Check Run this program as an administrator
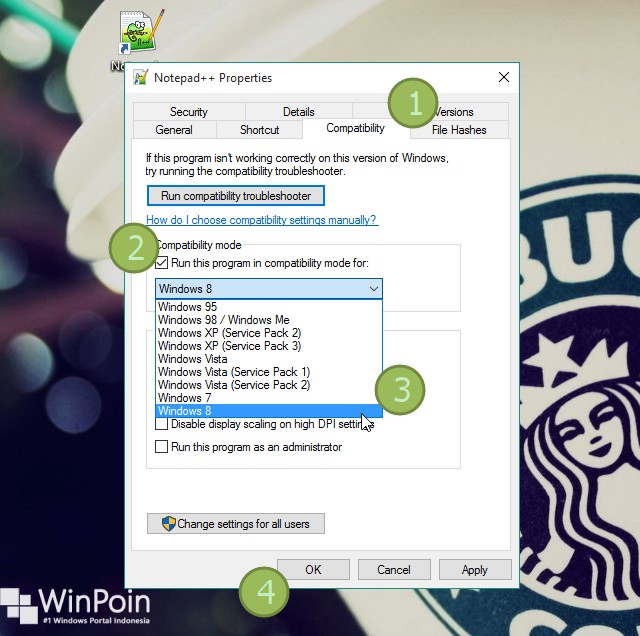Image resolution: width=640 pixels, height=636 pixels. point(162,447)
